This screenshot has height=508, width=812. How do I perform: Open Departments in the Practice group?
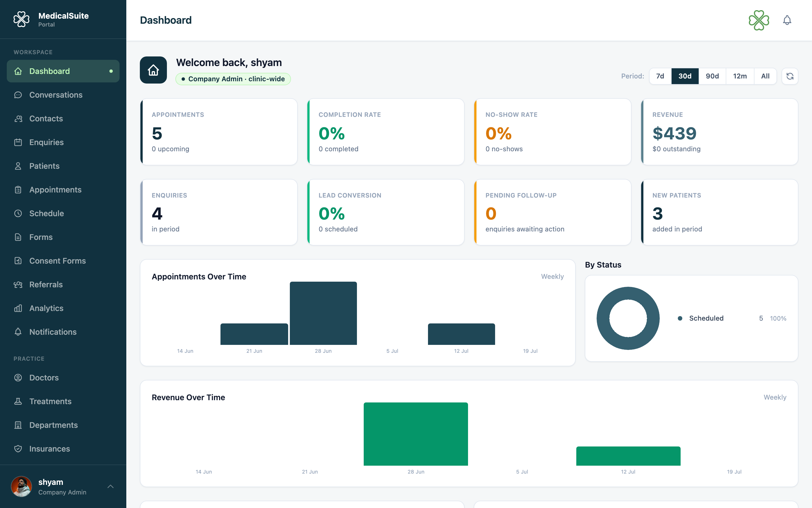63,425
